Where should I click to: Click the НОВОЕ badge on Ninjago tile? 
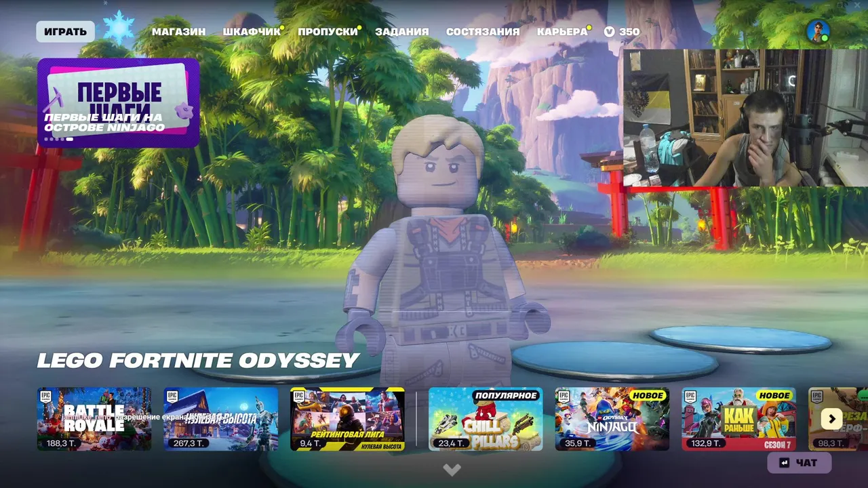(648, 395)
